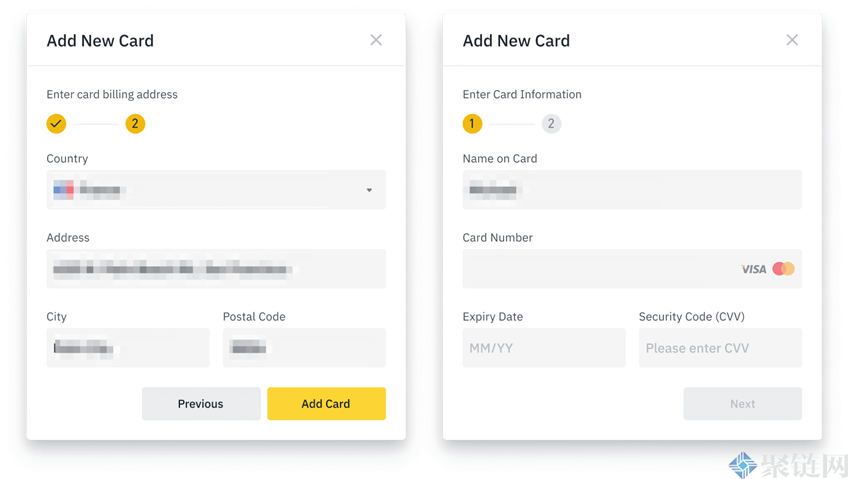Viewport: 848px width, 479px height.
Task: Open the Country selection box
Action: [215, 190]
